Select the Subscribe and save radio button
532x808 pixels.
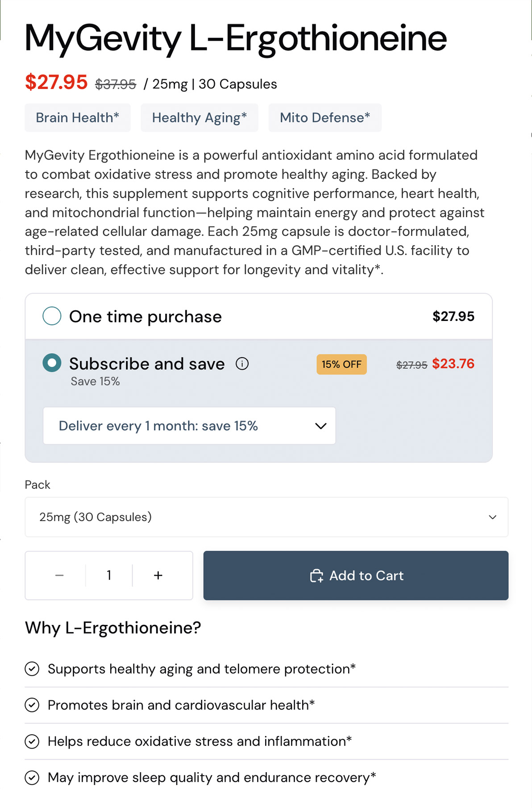pyautogui.click(x=52, y=363)
